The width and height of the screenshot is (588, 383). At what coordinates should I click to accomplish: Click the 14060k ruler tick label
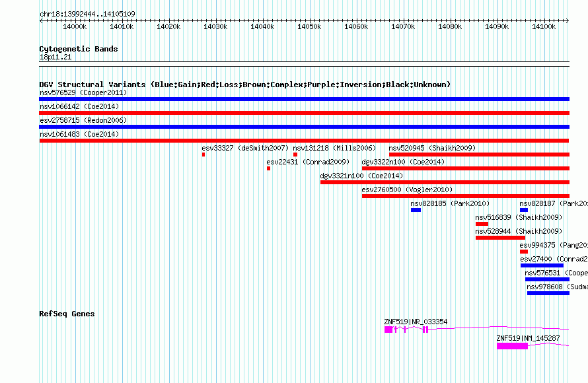356,26
